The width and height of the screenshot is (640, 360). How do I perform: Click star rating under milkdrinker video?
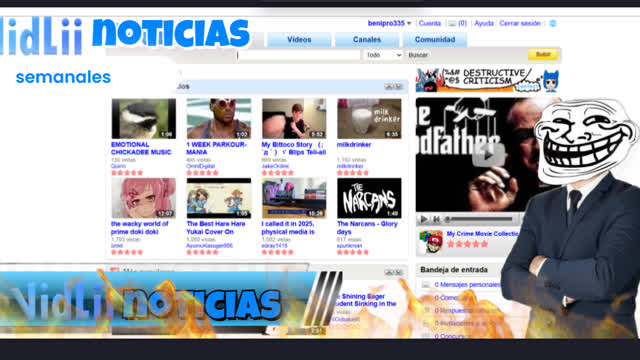click(353, 173)
